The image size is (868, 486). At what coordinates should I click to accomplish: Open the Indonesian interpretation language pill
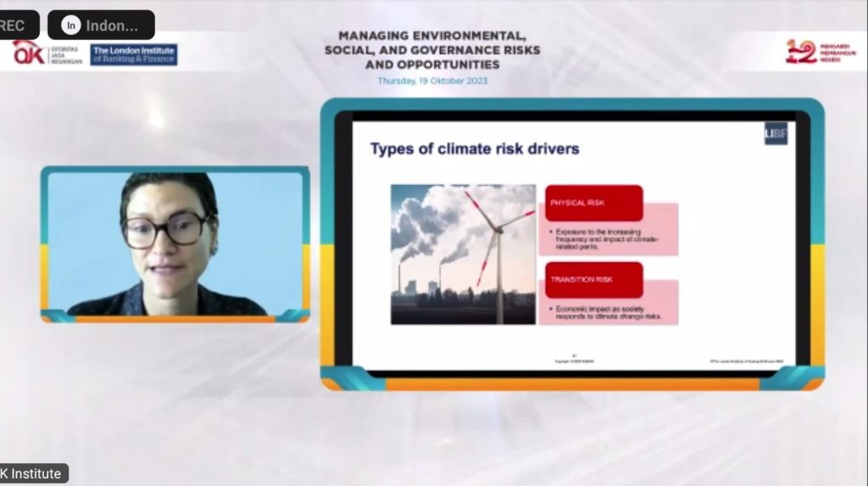pos(102,25)
